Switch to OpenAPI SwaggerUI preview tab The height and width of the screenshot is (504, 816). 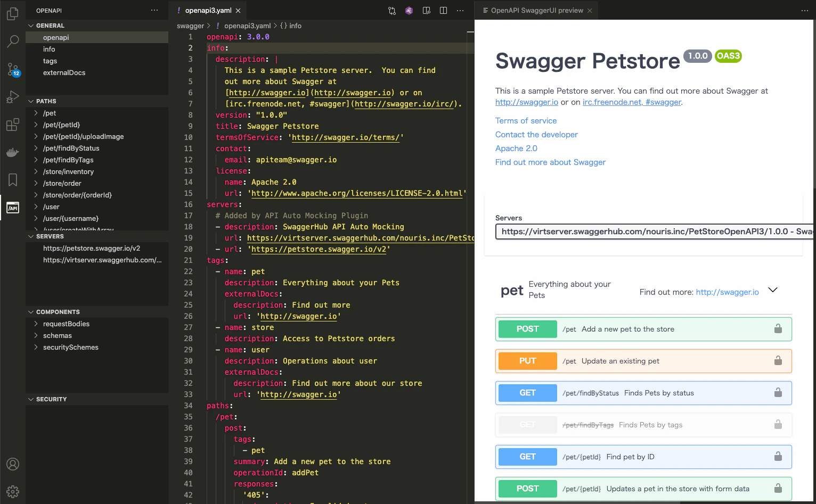click(x=537, y=11)
